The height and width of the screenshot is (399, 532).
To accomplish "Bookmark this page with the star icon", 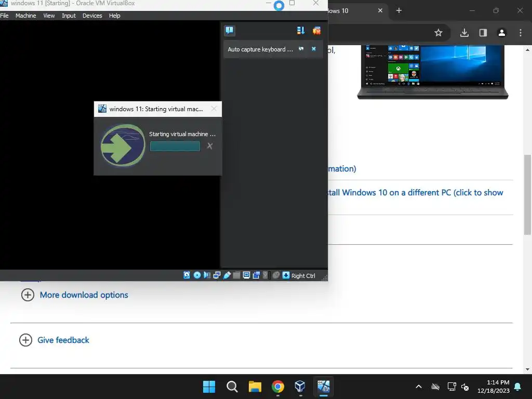I will pyautogui.click(x=438, y=33).
